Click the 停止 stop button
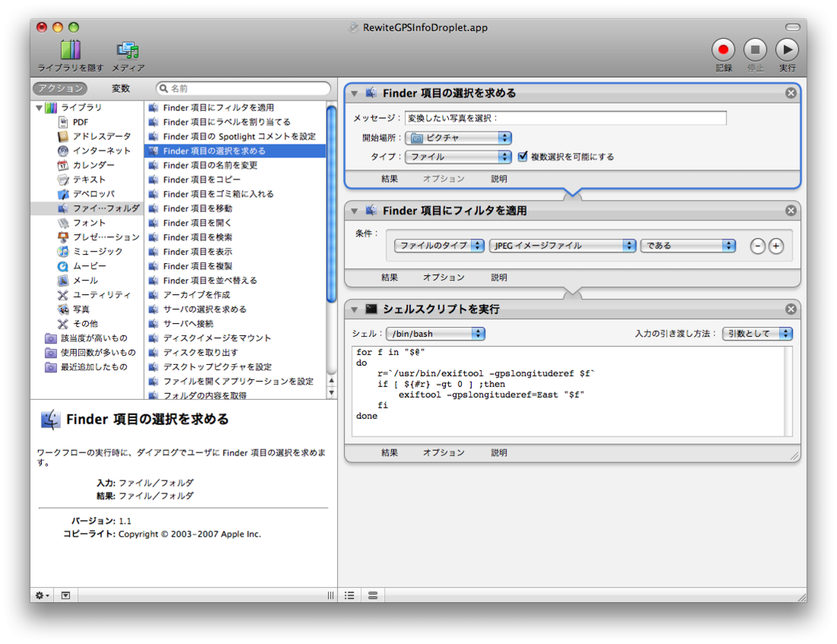This screenshot has width=837, height=644. click(x=755, y=49)
